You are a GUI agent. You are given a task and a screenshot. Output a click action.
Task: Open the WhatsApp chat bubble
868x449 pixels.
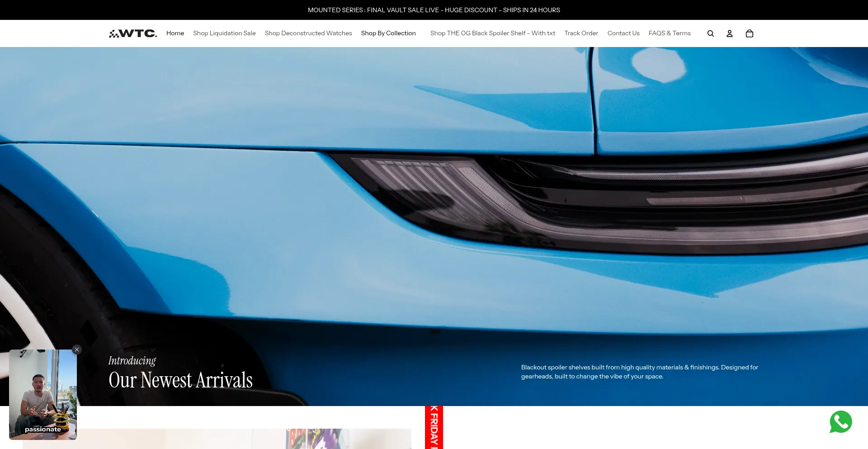point(840,422)
